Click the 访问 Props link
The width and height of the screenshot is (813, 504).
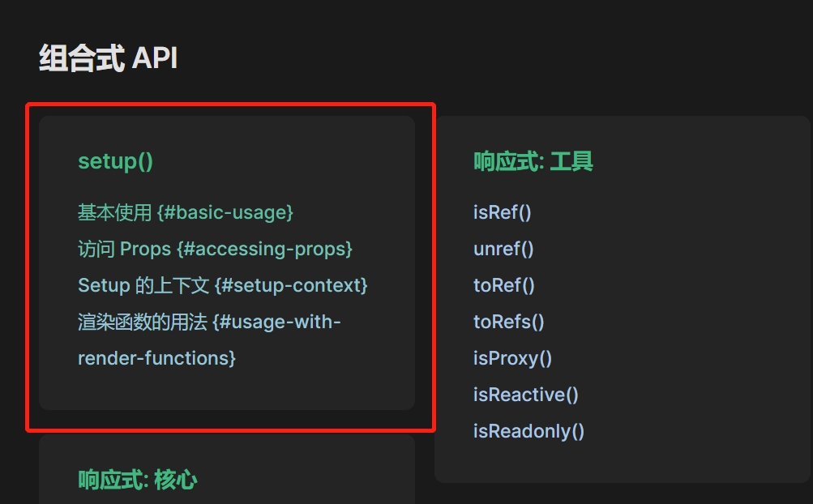pos(214,249)
